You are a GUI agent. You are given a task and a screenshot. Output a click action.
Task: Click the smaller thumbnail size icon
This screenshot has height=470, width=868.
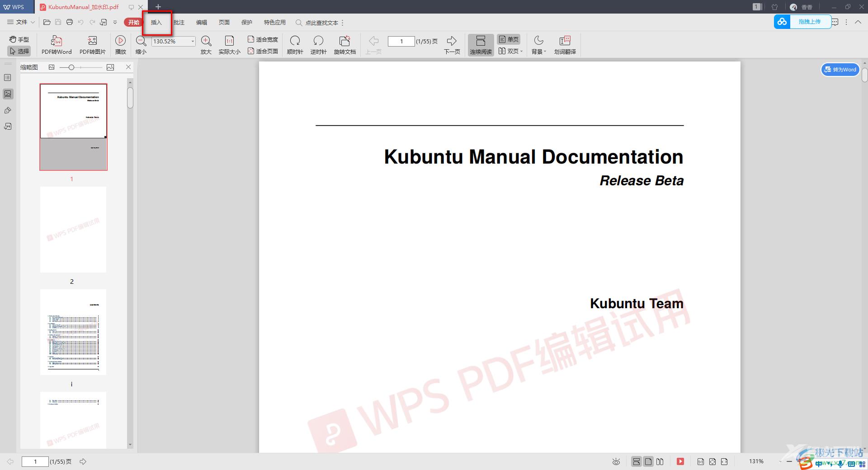tap(52, 67)
